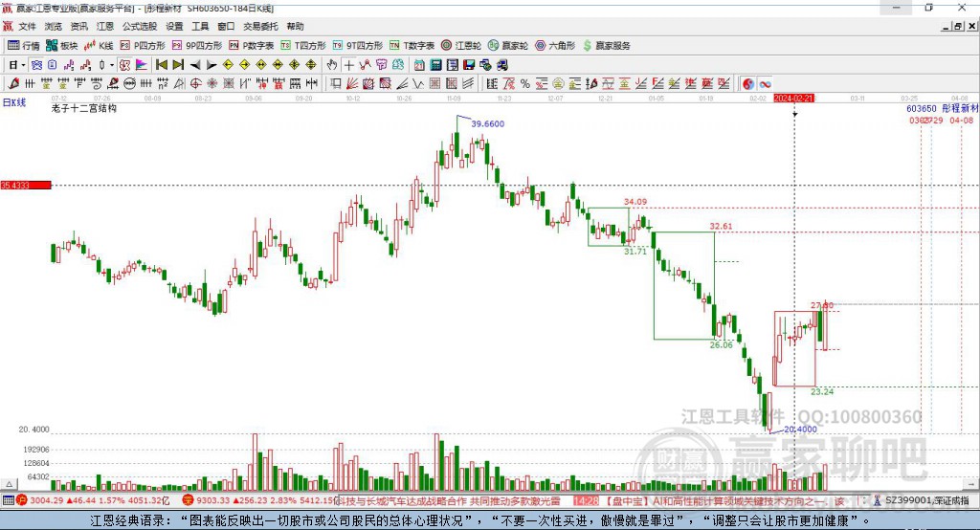This screenshot has height=530, width=980.
Task: Open the 设置 menu
Action: [174, 26]
